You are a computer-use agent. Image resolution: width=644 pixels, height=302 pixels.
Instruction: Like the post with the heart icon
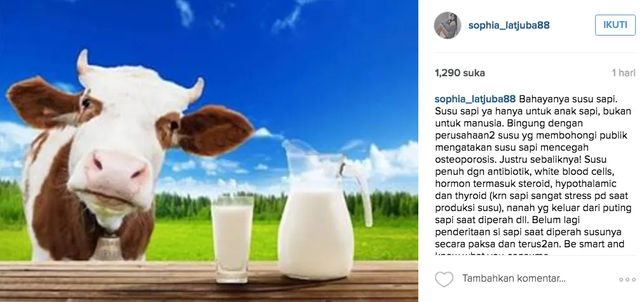[x=444, y=279]
